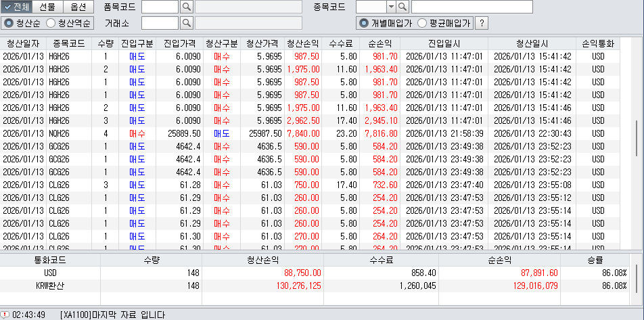
Task: Click the 거래소 search magnifier icon
Action: click(x=187, y=23)
